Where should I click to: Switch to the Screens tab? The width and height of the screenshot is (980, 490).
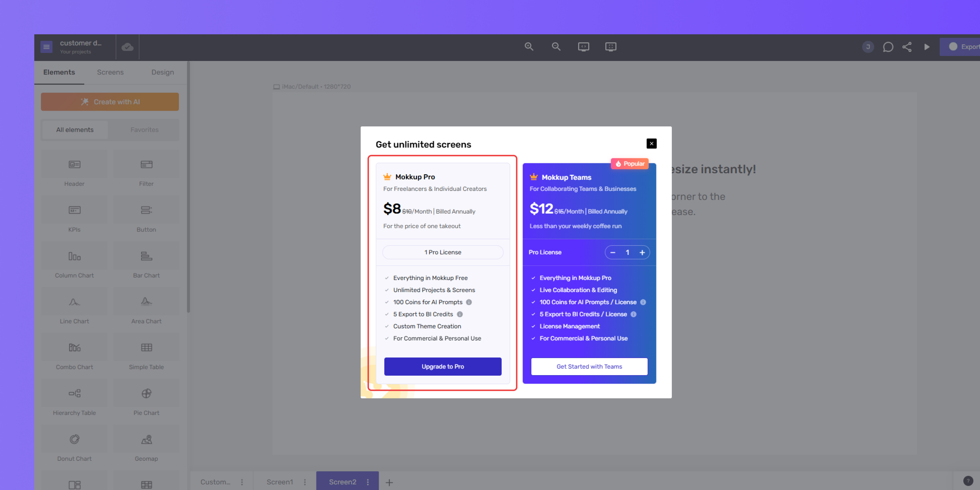coord(110,72)
